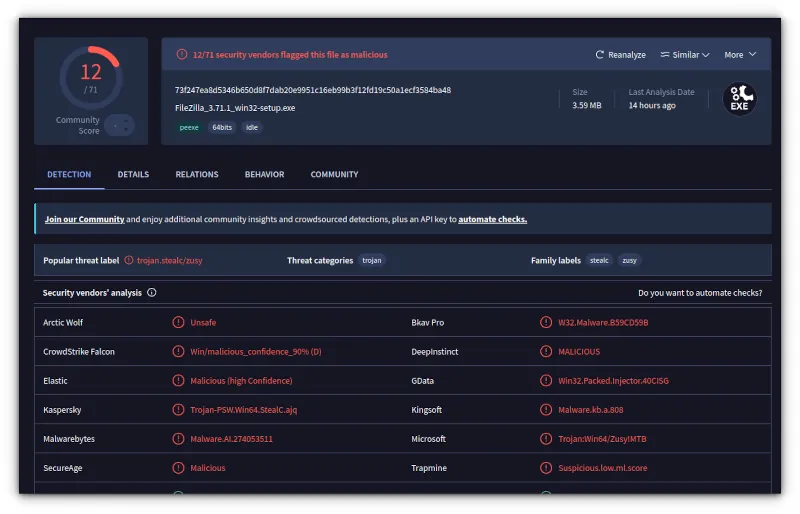Click the Trojan-PSW.Win64.StealC.ajq detection

tap(243, 410)
